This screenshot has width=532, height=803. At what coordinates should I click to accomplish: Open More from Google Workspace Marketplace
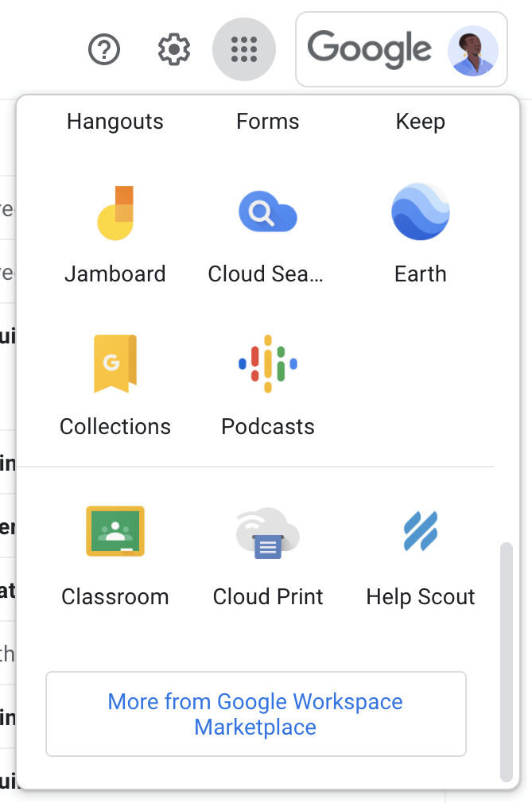255,714
